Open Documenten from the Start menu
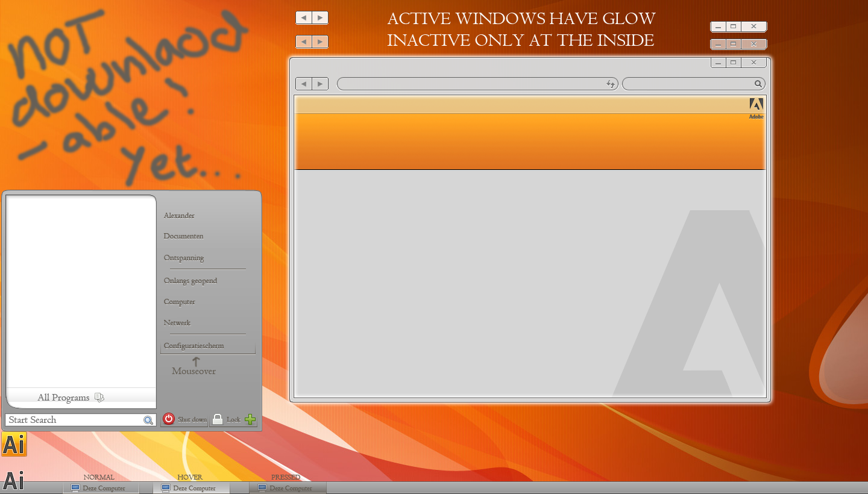This screenshot has width=868, height=494. [x=183, y=236]
